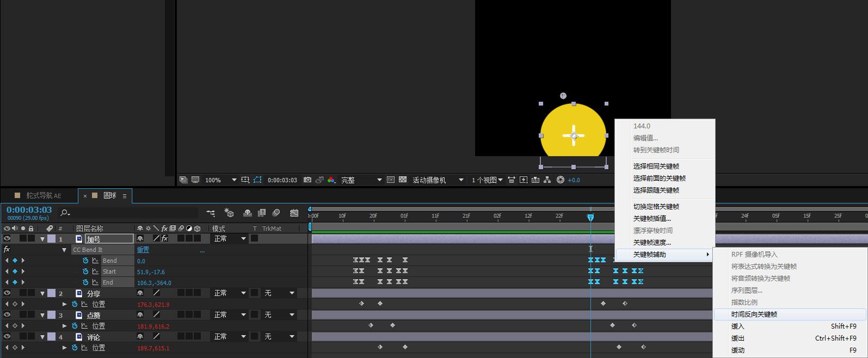Screen dimensions: 868x358
Task: Toggle fx effect switch on 加号 layer
Action: pos(164,239)
